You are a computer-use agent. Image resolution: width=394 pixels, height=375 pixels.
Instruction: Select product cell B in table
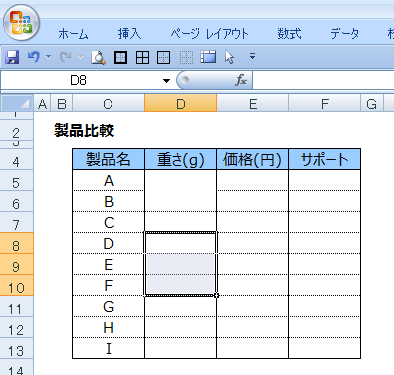point(108,201)
